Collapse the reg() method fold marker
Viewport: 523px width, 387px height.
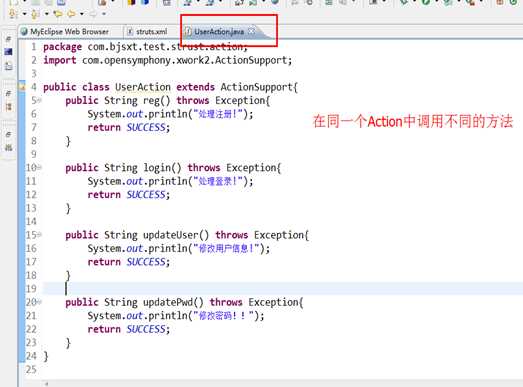(x=40, y=100)
